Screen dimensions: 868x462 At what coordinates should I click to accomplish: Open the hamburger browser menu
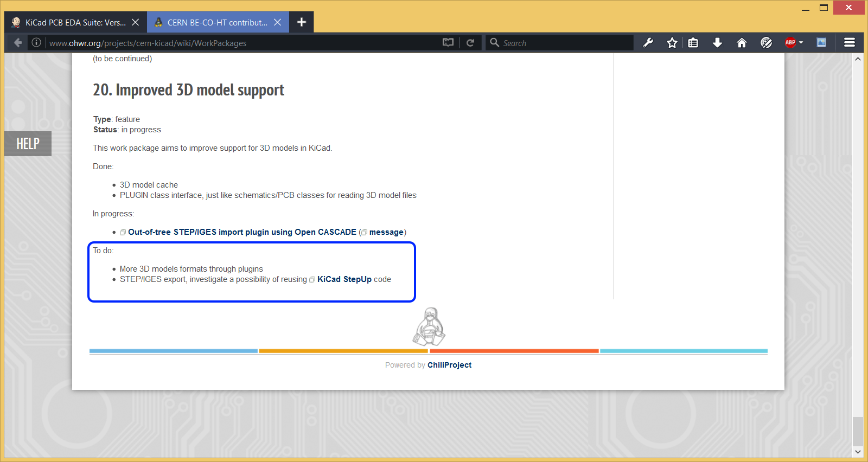pos(850,43)
